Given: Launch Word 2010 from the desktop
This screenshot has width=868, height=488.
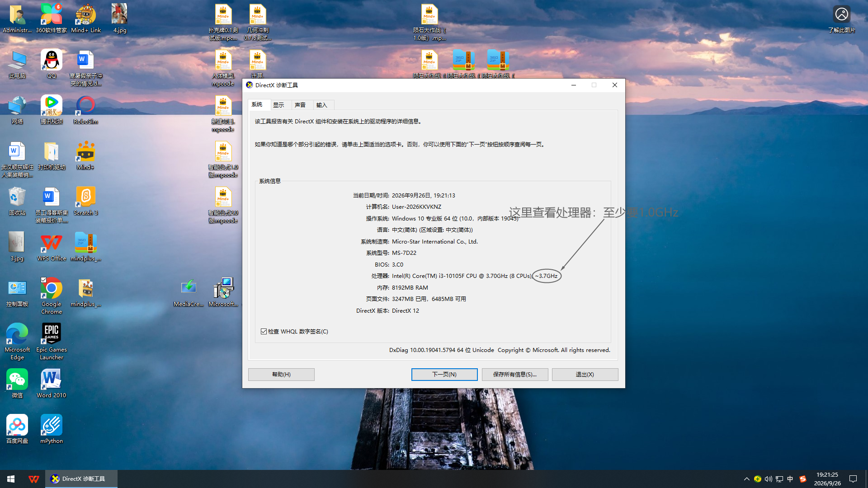Looking at the screenshot, I should [x=52, y=384].
